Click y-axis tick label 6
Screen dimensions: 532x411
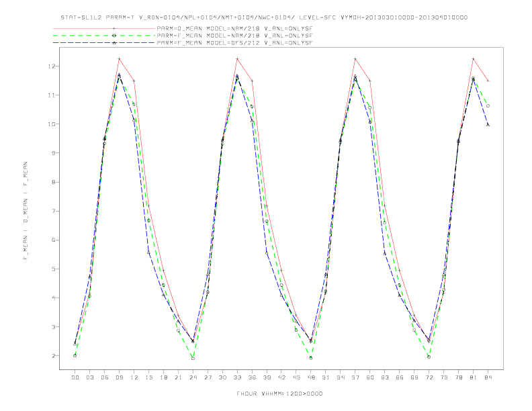tap(53, 240)
